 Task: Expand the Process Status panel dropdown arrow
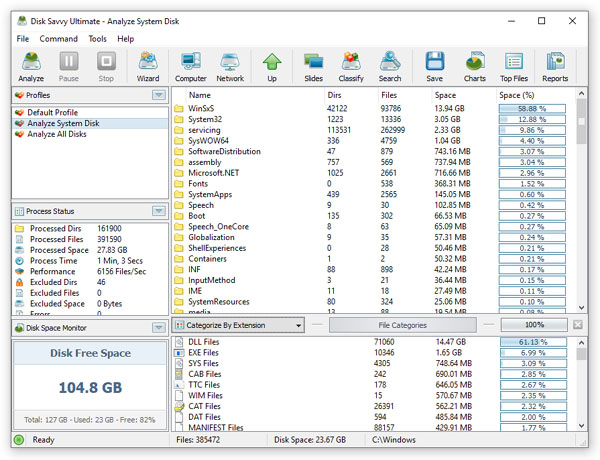click(159, 210)
